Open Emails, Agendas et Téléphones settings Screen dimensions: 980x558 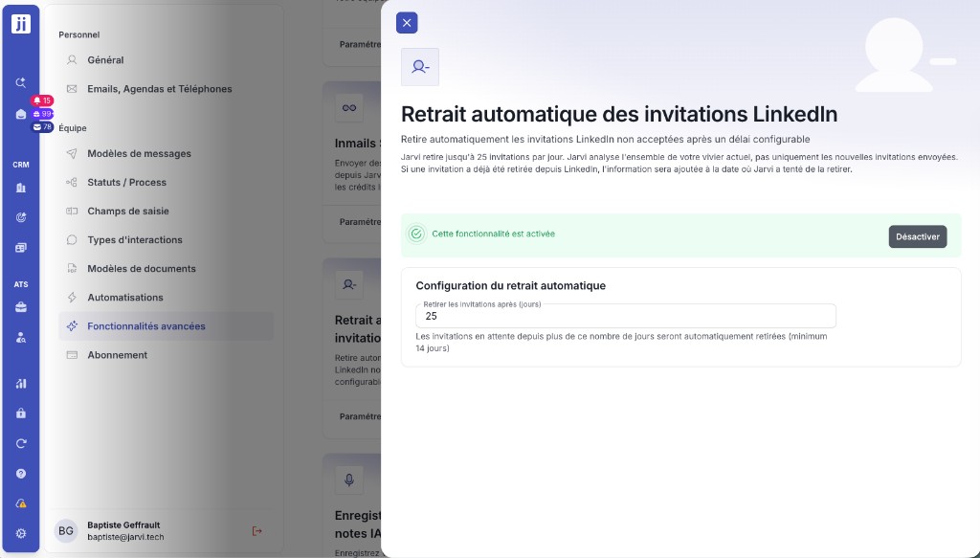tap(166, 89)
